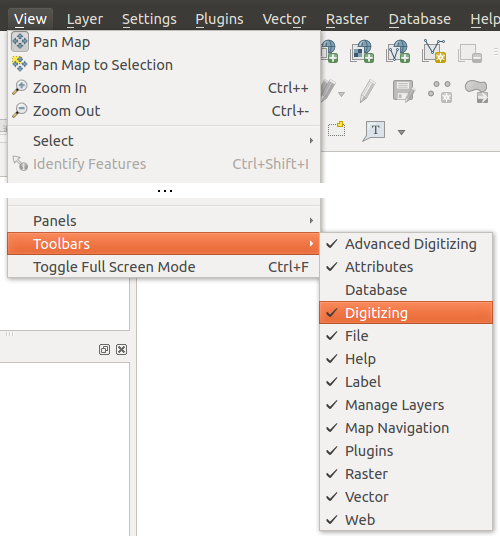Viewport: 500px width, 536px height.
Task: Click the Toggle Editing pencil icon
Action: (x=368, y=91)
